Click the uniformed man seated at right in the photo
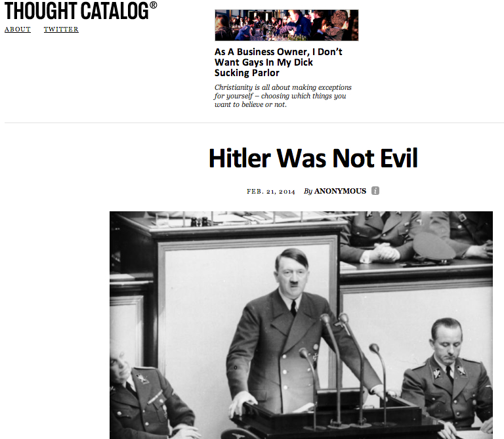 click(448, 376)
